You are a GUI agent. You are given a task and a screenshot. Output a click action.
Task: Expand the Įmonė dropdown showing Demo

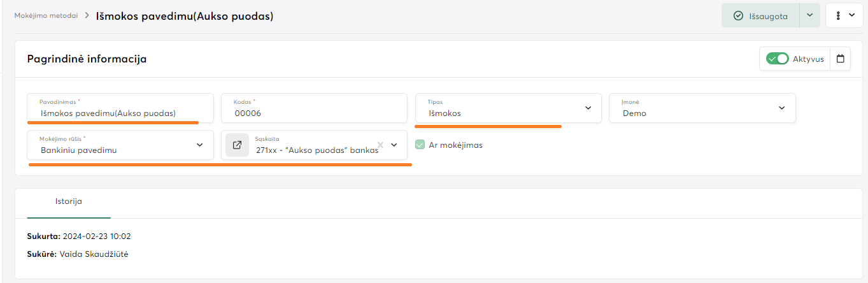tap(782, 108)
